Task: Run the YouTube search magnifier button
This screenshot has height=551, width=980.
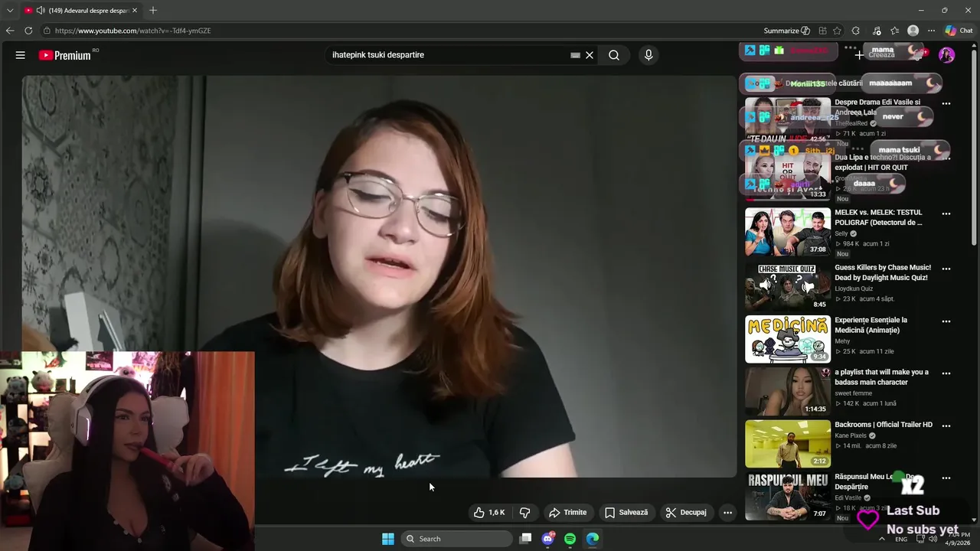Action: pyautogui.click(x=614, y=55)
